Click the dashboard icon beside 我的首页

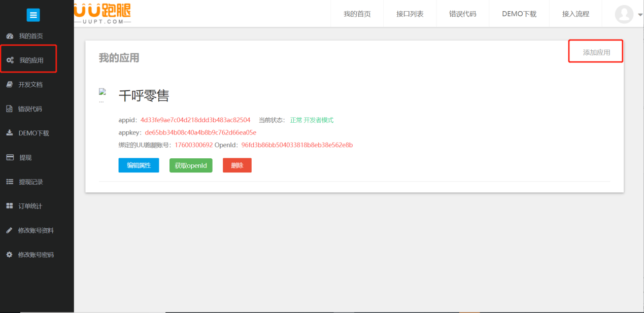pos(9,36)
